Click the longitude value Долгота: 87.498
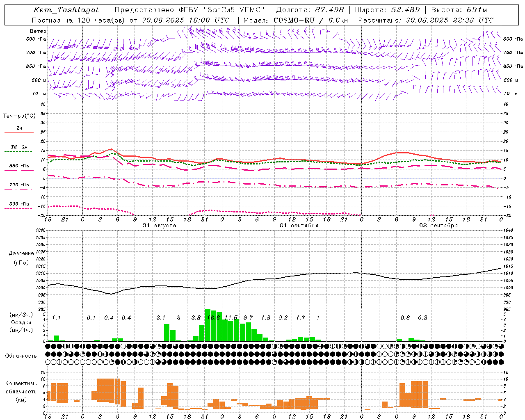This screenshot has height=420, width=525. (310, 10)
